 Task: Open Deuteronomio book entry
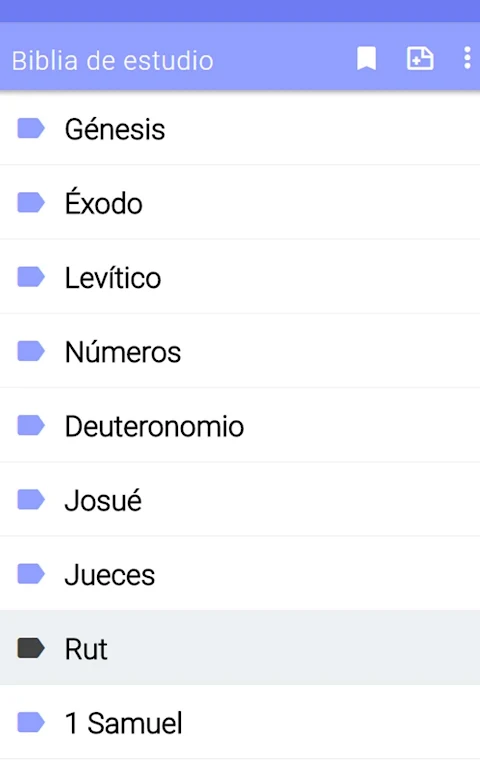[x=240, y=425]
